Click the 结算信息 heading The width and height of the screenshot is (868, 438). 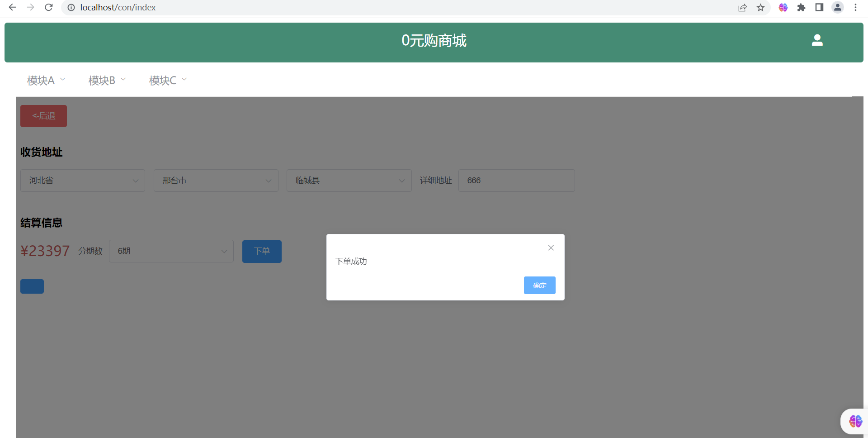click(x=42, y=223)
